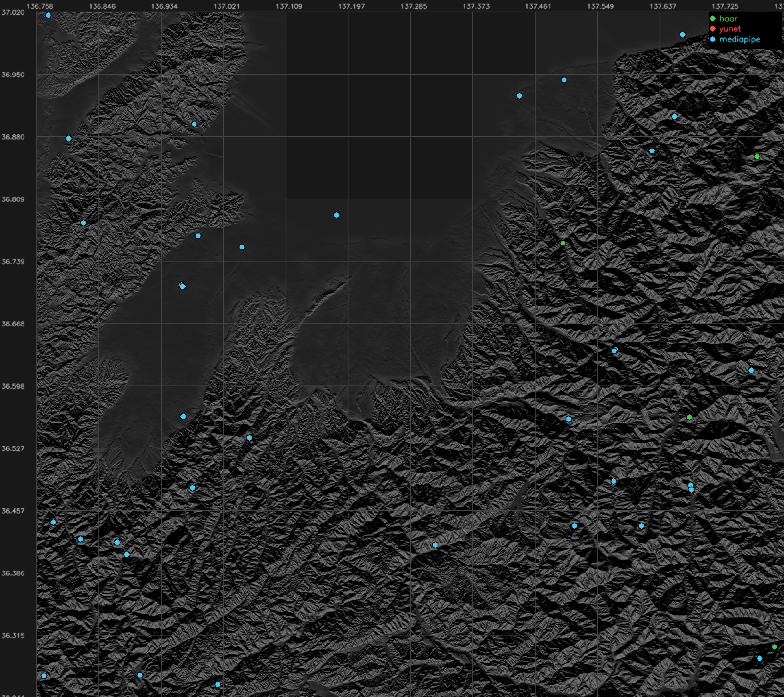The height and width of the screenshot is (697, 784).
Task: Click longitude label 137.549
Action: coord(600,6)
